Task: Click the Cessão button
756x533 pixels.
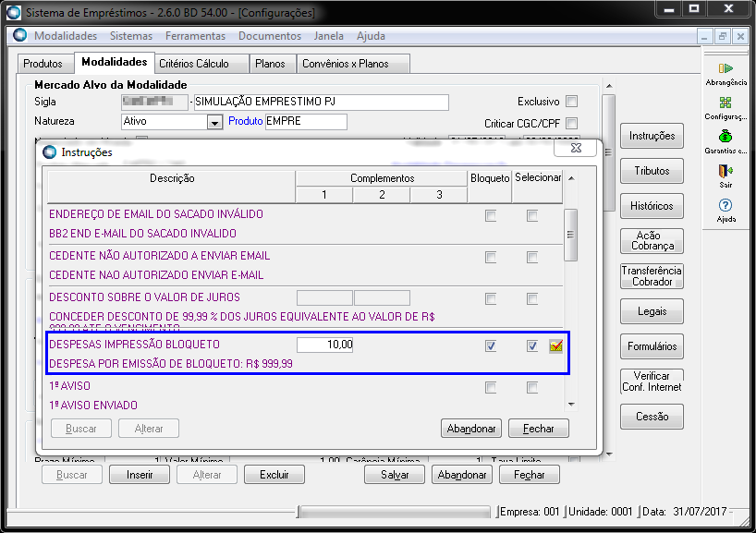Action: click(x=652, y=417)
